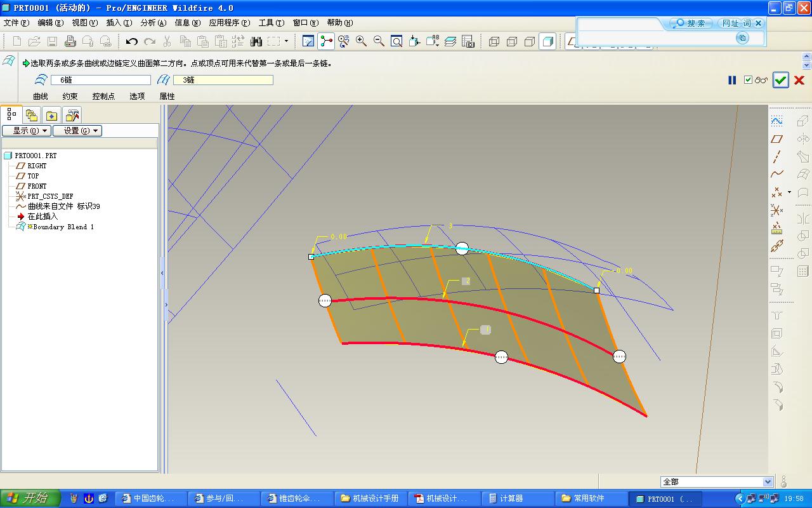Image resolution: width=812 pixels, height=508 pixels.
Task: Click the Datum Curve tool
Action: click(776, 174)
